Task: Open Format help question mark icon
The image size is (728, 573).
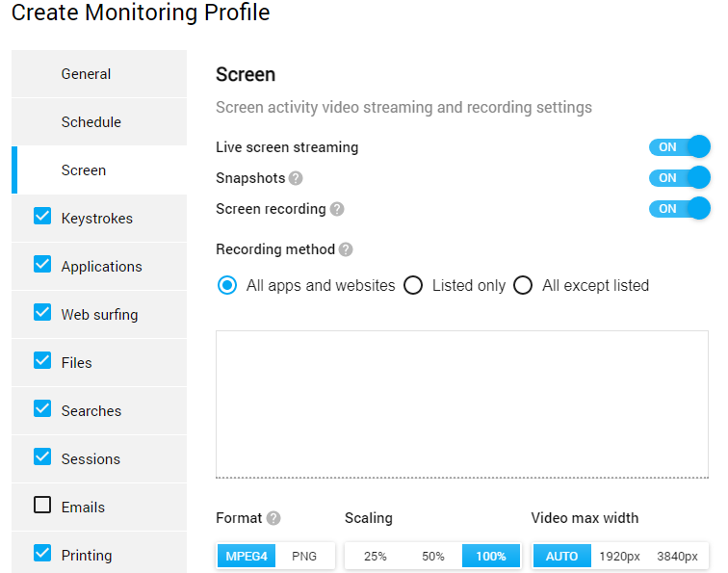Action: click(273, 518)
